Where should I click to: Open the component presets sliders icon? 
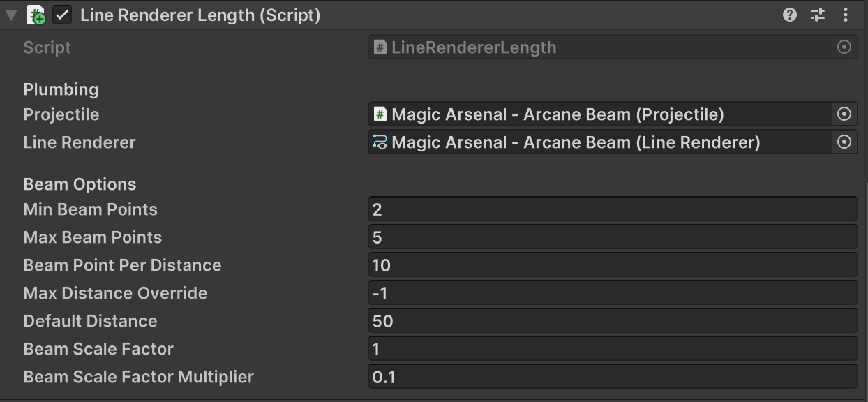coord(818,15)
